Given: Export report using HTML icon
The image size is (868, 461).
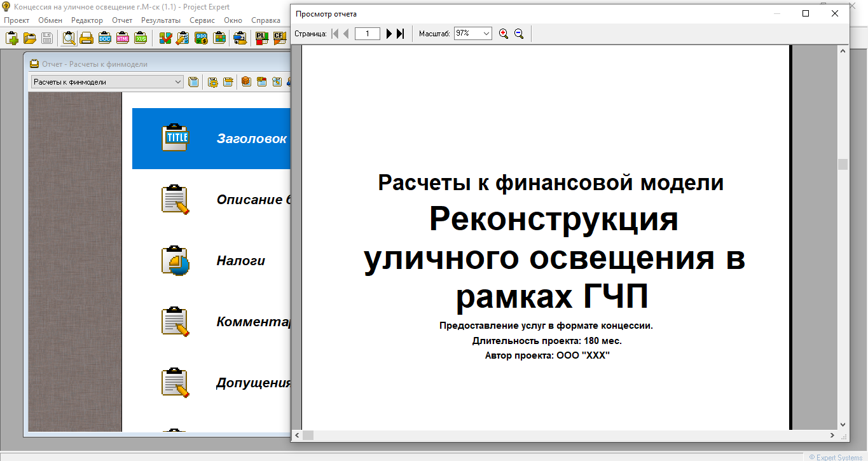Looking at the screenshot, I should click(123, 38).
